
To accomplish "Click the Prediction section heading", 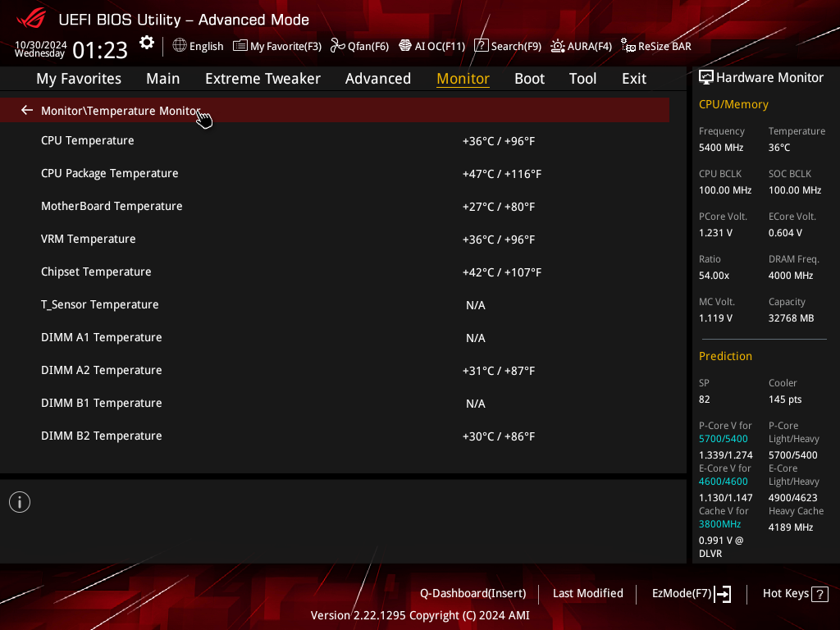I will click(x=725, y=356).
